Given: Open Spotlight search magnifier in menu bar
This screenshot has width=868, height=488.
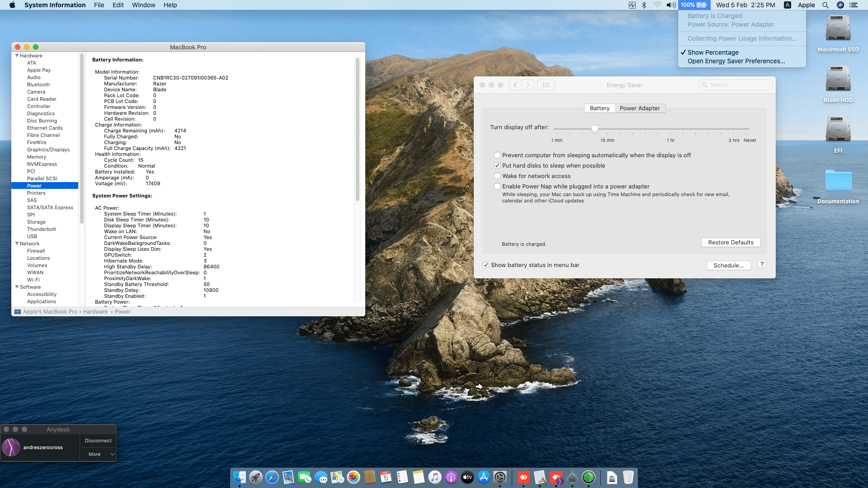Looking at the screenshot, I should (x=826, y=5).
